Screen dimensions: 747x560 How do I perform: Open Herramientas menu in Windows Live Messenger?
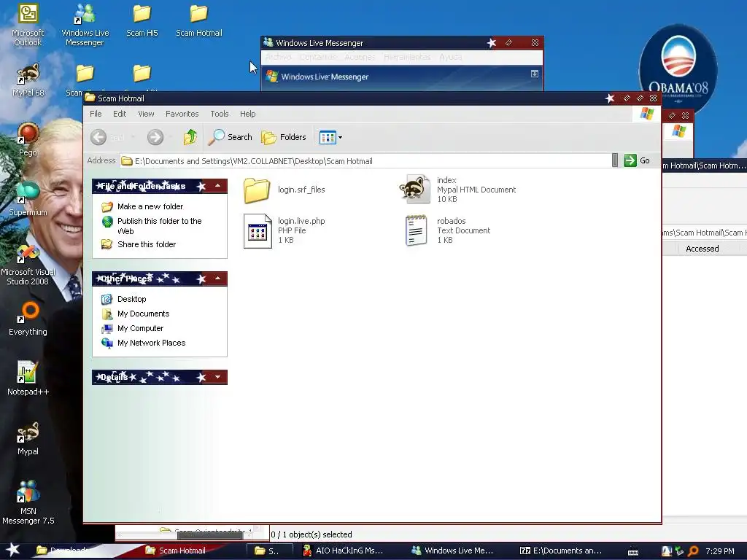[407, 57]
